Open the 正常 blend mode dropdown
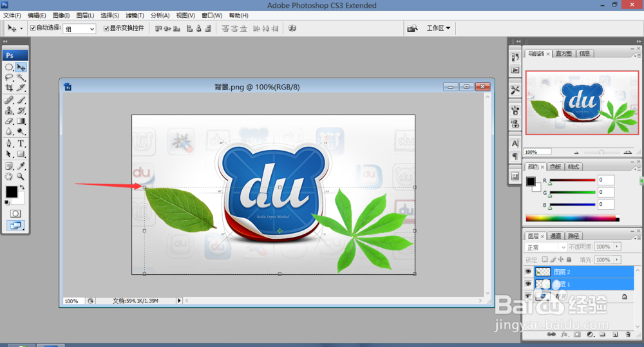 (x=546, y=247)
